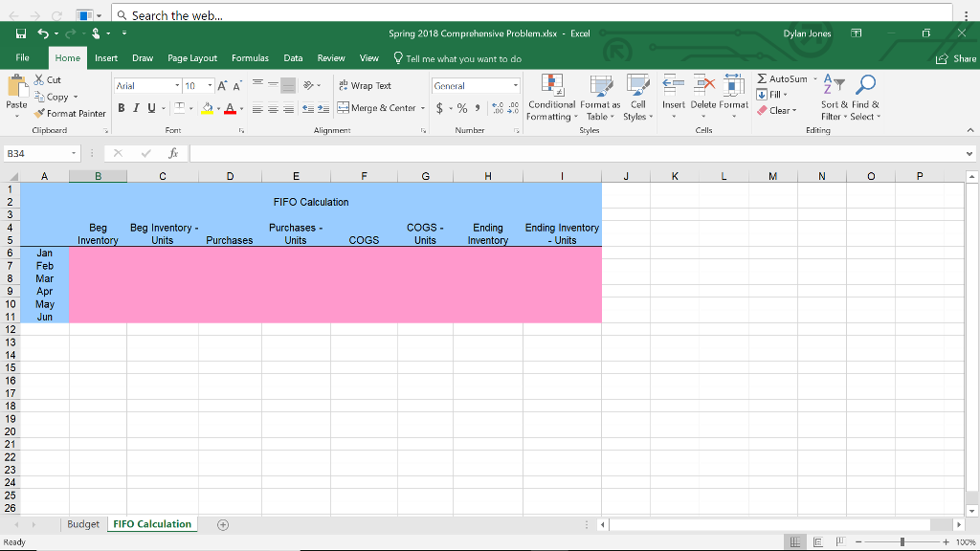
Task: Open font name dropdown showing Arial
Action: tap(177, 85)
